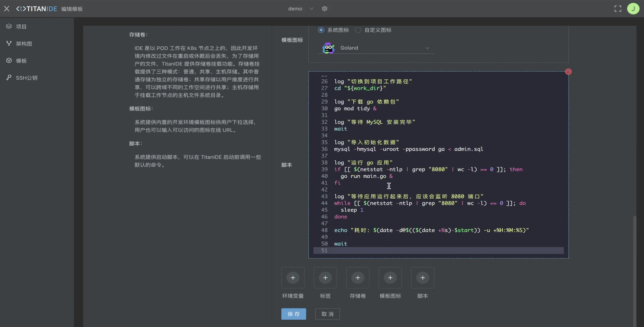This screenshot has width=644, height=327.
Task: Go to 架构图 in sidebar
Action: click(x=24, y=44)
